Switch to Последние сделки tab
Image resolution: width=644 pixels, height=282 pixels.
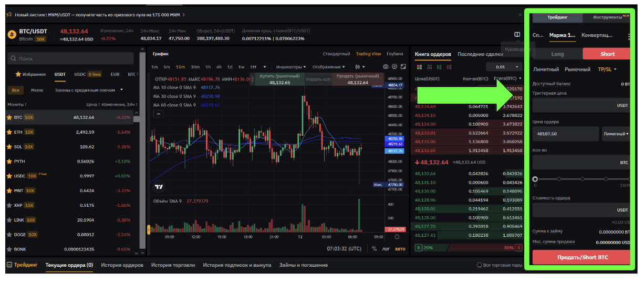click(481, 54)
